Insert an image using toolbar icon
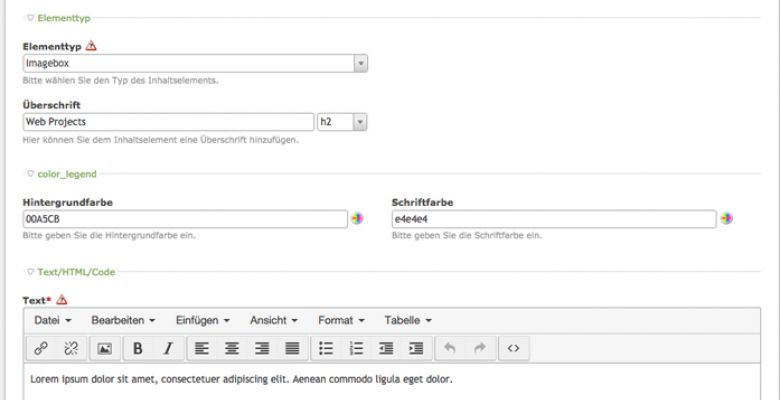The width and height of the screenshot is (780, 400). (x=103, y=348)
